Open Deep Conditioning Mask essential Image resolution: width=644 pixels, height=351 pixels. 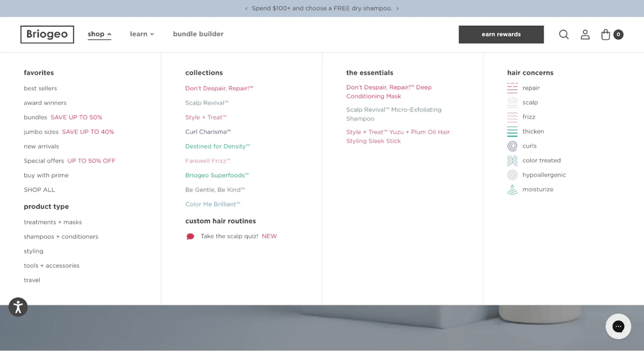coord(389,91)
